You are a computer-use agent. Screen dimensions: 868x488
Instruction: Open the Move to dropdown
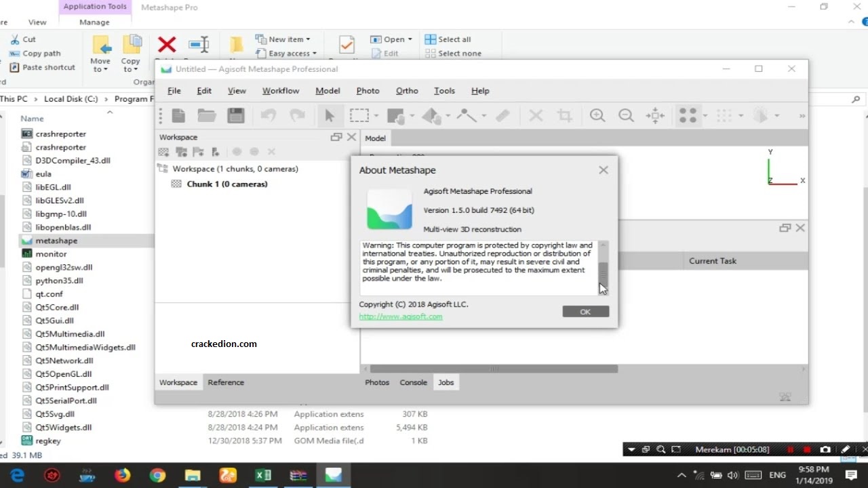[x=100, y=53]
